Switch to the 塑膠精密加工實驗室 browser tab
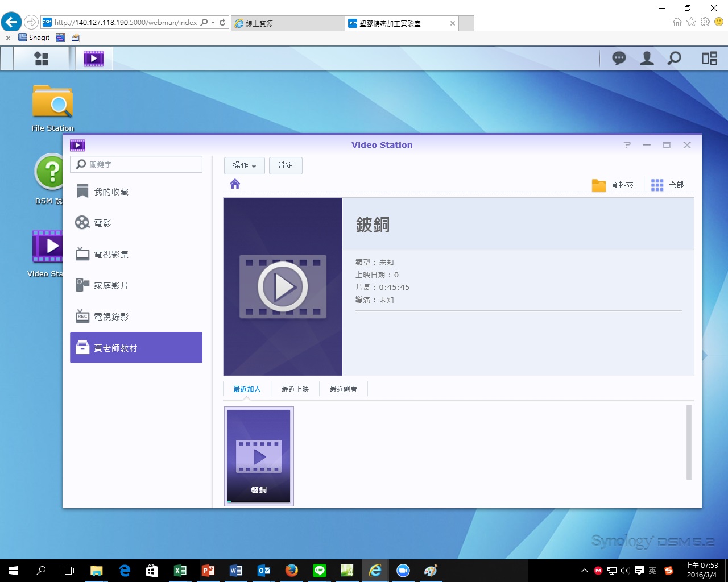The image size is (728, 582). tap(402, 23)
